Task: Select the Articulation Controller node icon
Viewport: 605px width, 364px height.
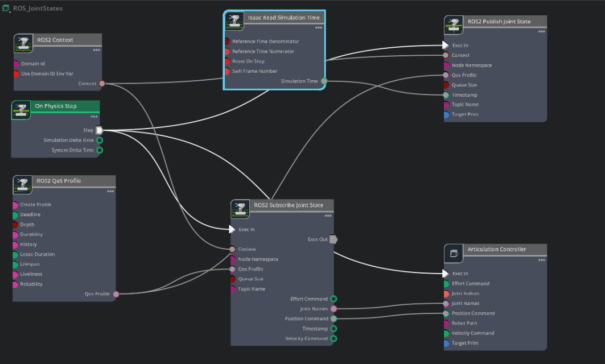Action: click(454, 253)
